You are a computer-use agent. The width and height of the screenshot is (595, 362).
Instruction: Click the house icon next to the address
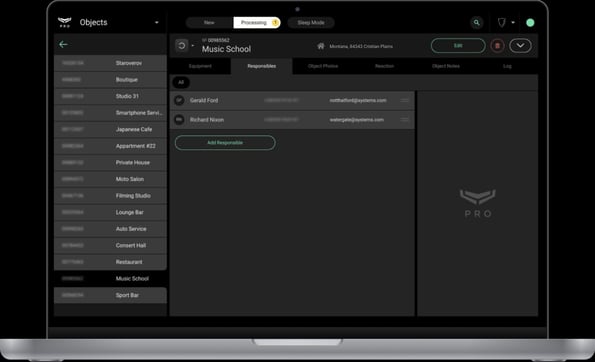click(x=321, y=46)
